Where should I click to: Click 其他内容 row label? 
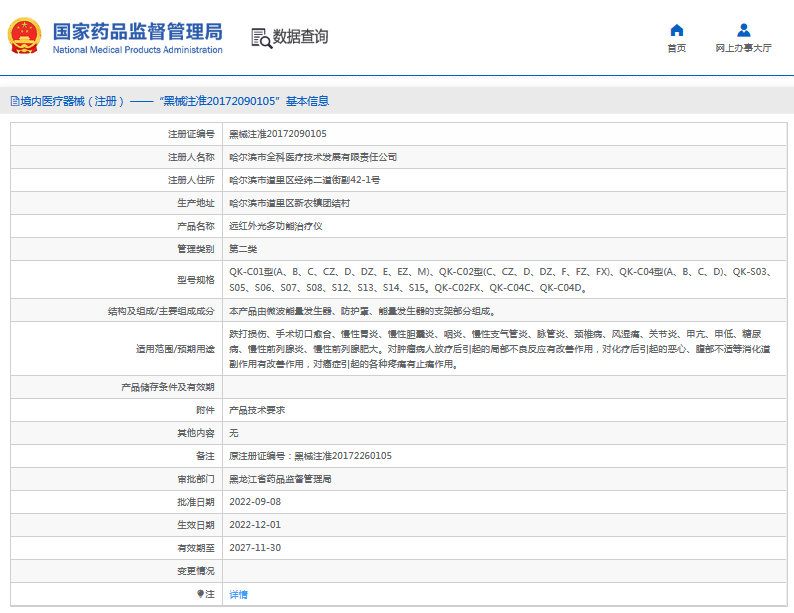pyautogui.click(x=196, y=433)
